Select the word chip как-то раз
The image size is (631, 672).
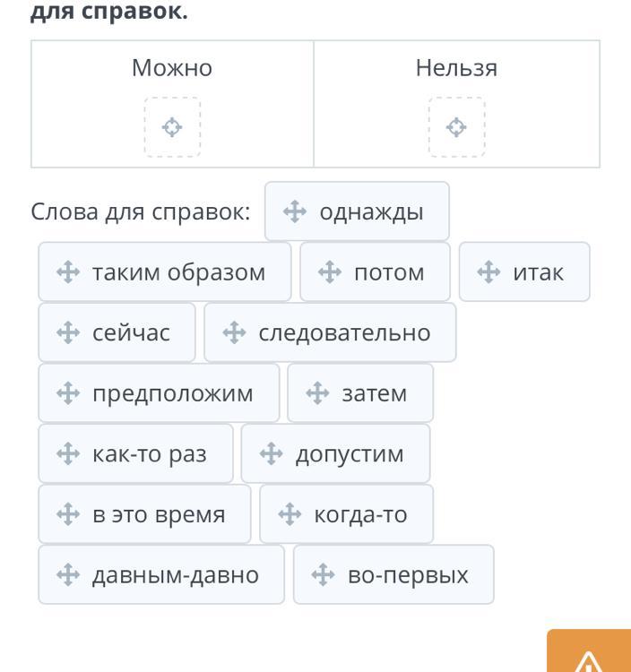click(136, 453)
